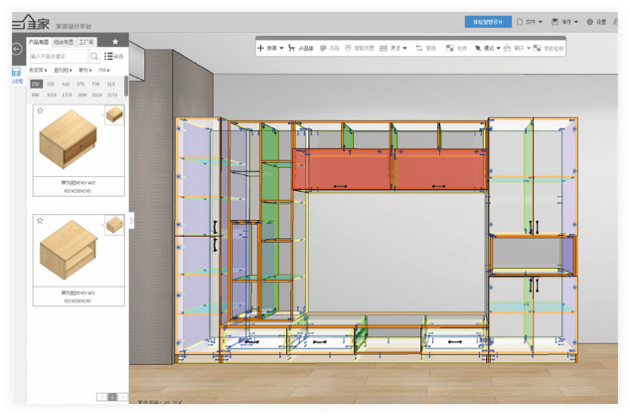Switch to the 组合布置 tab
Image resolution: width=630 pixels, height=416 pixels.
pyautogui.click(x=62, y=43)
